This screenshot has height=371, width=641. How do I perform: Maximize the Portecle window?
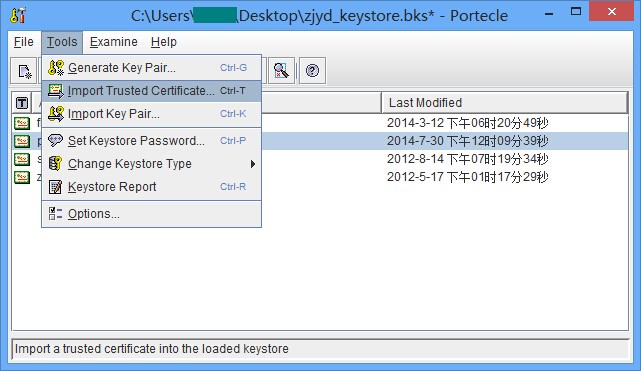point(576,12)
